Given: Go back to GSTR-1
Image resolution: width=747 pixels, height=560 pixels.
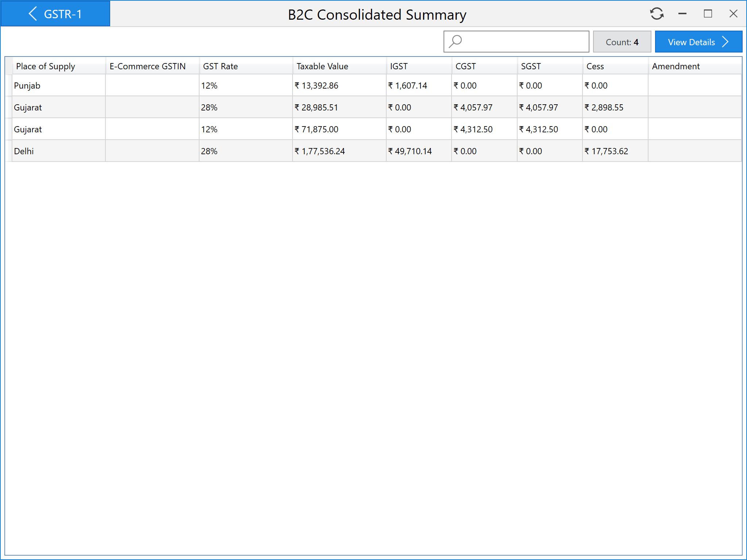Looking at the screenshot, I should point(55,14).
